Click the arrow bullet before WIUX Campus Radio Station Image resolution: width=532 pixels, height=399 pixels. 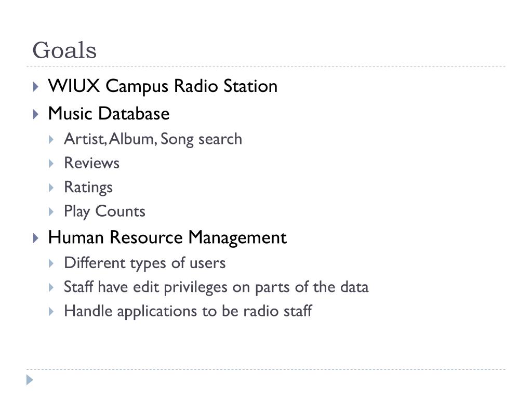pyautogui.click(x=35, y=86)
